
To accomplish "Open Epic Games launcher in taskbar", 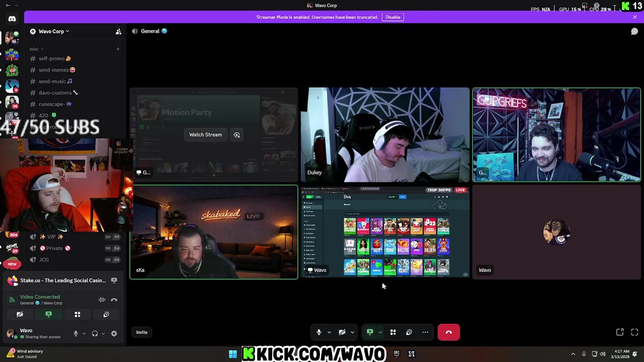I will pos(396,354).
